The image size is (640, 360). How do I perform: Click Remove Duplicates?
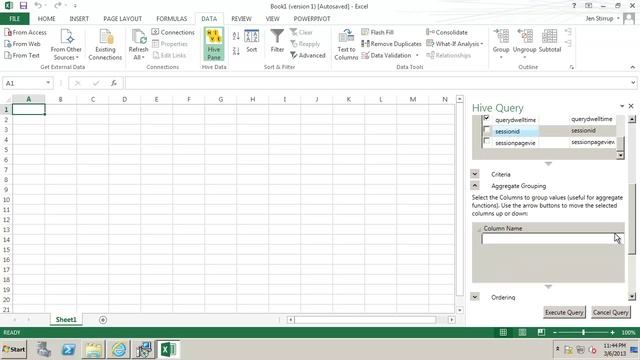pyautogui.click(x=391, y=44)
